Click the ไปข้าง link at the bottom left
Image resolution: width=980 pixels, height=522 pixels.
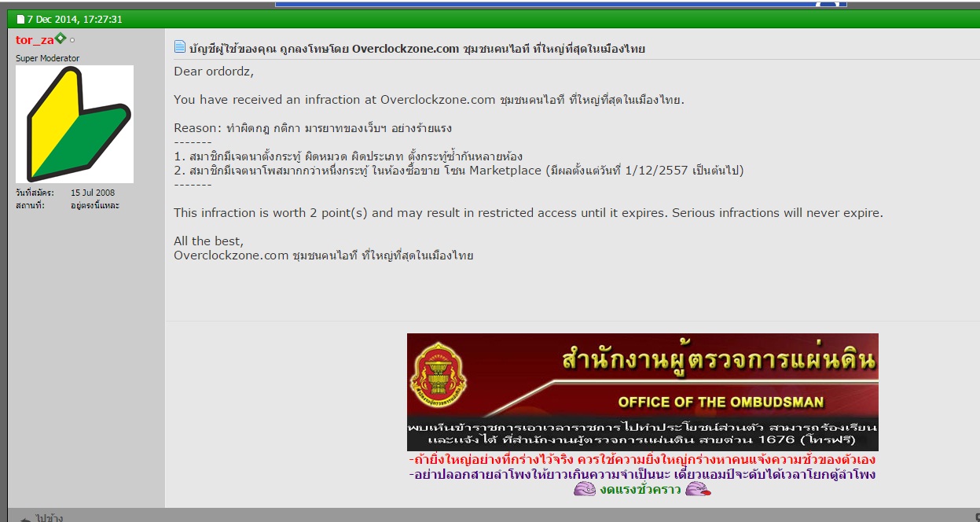[x=49, y=518]
